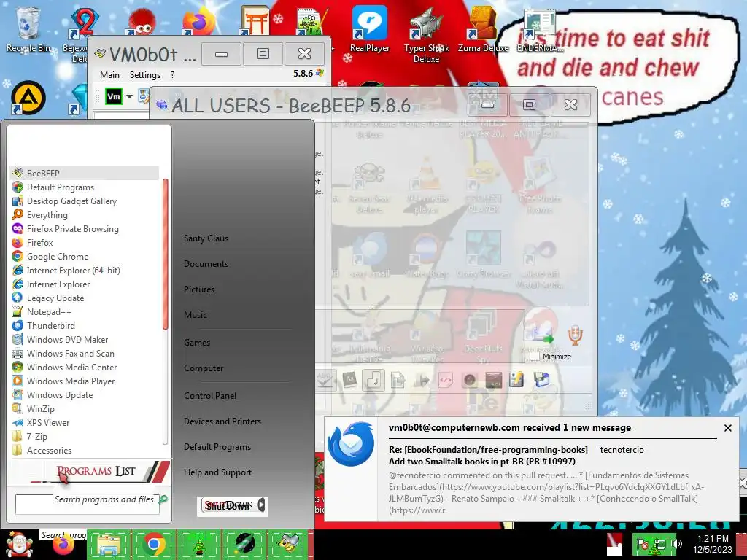This screenshot has width=747, height=560.
Task: Click the dictionary book icon in BeeBEEP toolbar
Action: point(349,379)
